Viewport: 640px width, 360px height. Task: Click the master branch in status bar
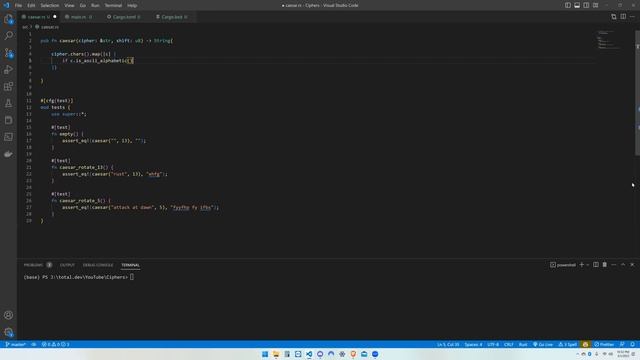pos(16,344)
